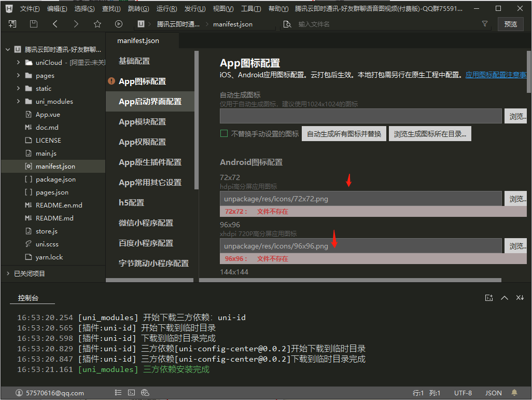
Task: Click the file search icon beside the filename input
Action: pos(287,24)
